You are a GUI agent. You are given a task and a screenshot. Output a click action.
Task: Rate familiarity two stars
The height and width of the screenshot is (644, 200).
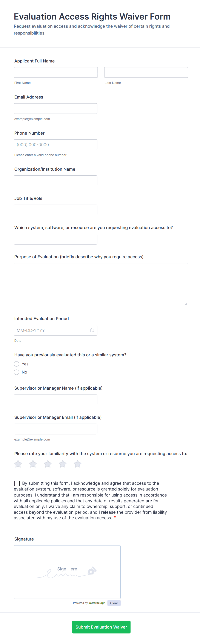[33, 464]
